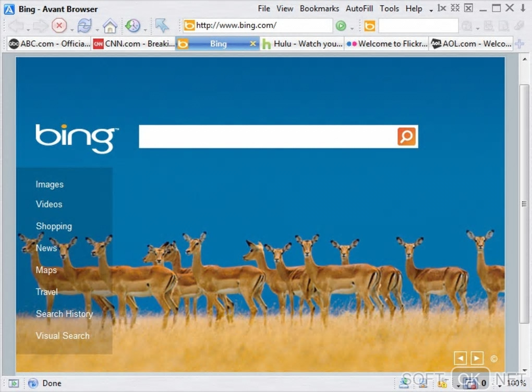Focus the Bing search text box
Image resolution: width=532 pixels, height=392 pixels.
tap(268, 137)
